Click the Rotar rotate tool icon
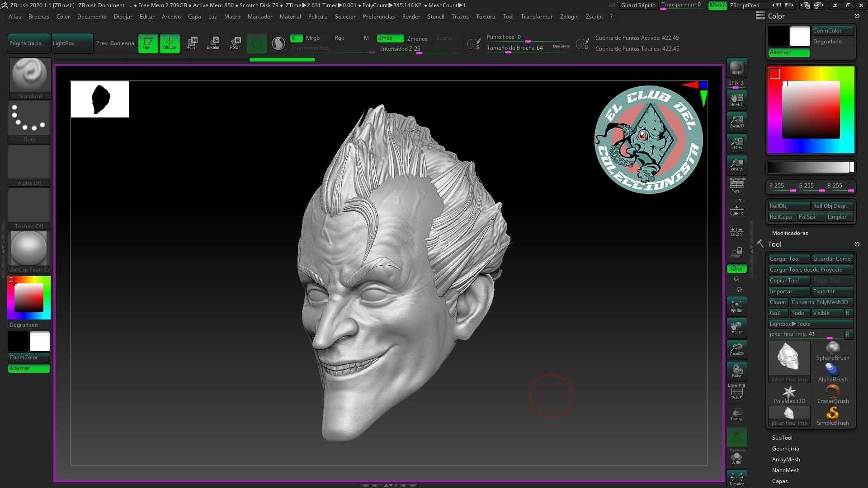Viewport: 868px width, 488px height. click(235, 43)
